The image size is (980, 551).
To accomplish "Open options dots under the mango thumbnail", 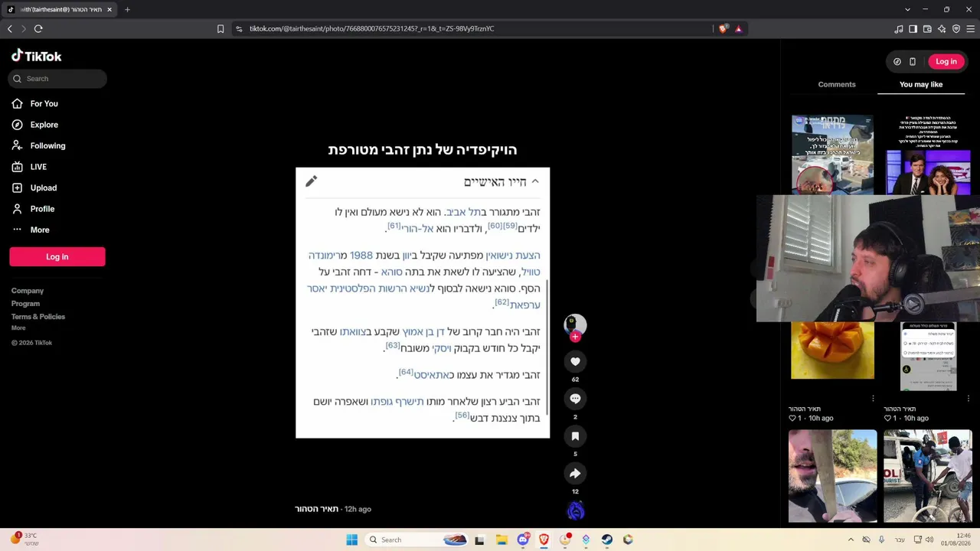I will click(873, 398).
